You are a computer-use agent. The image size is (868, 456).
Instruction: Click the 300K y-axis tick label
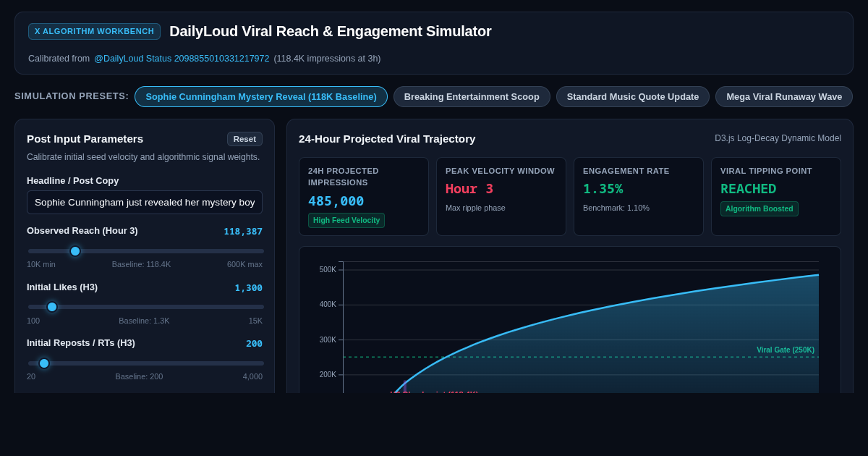328,339
